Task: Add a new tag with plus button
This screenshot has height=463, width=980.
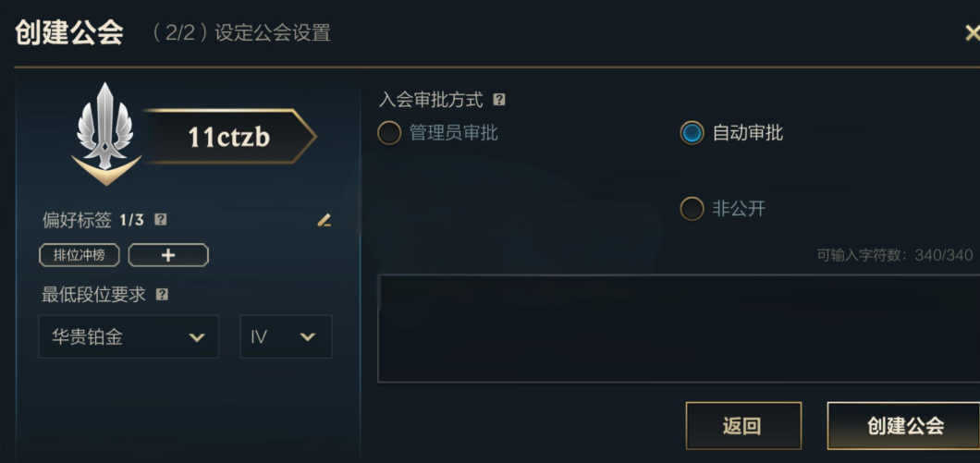Action: pos(168,255)
